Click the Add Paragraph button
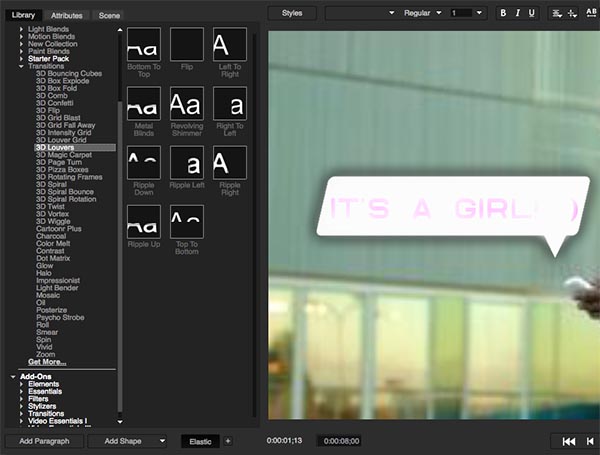Viewport: 600px width, 455px height. pyautogui.click(x=42, y=441)
